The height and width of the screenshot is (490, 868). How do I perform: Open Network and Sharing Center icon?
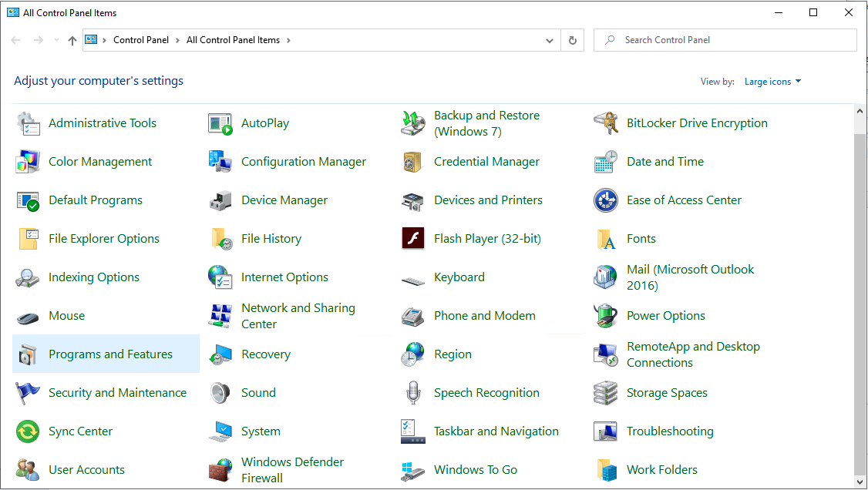pyautogui.click(x=220, y=316)
